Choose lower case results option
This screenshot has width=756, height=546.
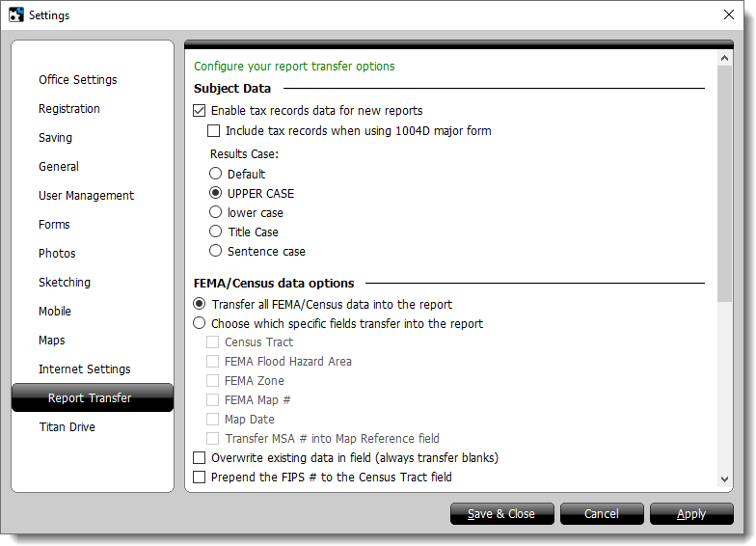tap(216, 213)
